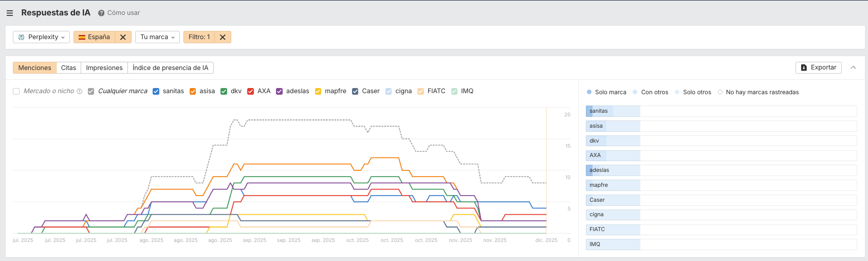Select Índice de presencia de IA tab
The width and height of the screenshot is (868, 261).
[170, 68]
